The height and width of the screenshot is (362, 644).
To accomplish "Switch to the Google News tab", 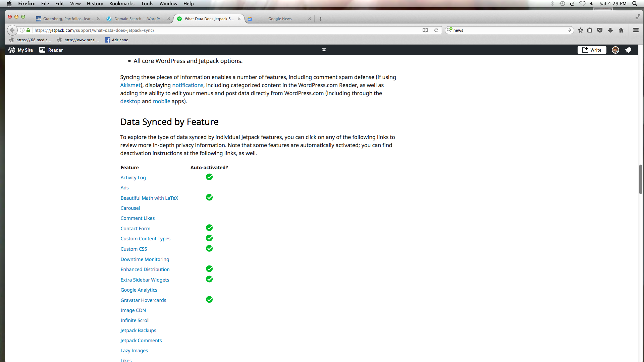I will 280,19.
